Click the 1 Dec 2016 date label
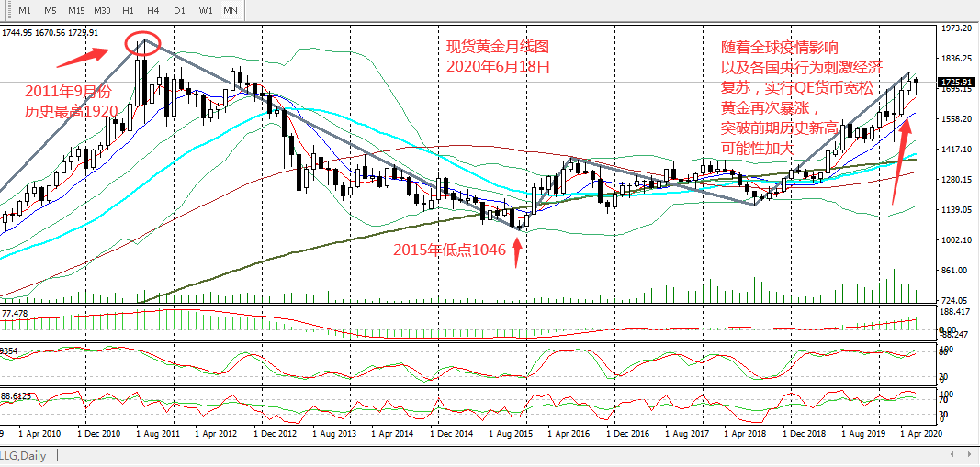This screenshot has width=980, height=467. pyautogui.click(x=628, y=433)
